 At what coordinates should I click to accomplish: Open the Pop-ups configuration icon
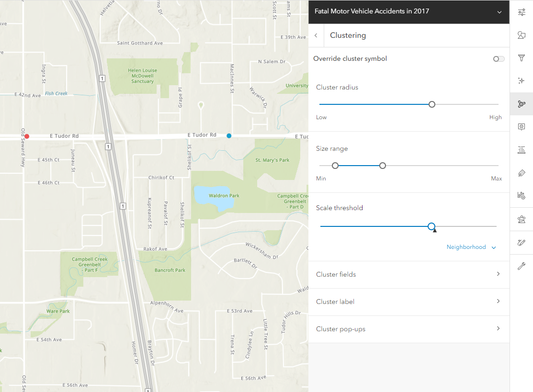coord(522,127)
